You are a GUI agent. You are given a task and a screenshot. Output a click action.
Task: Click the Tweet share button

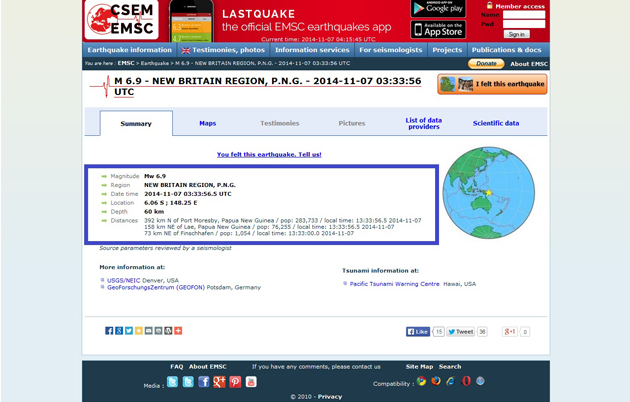[x=461, y=331]
